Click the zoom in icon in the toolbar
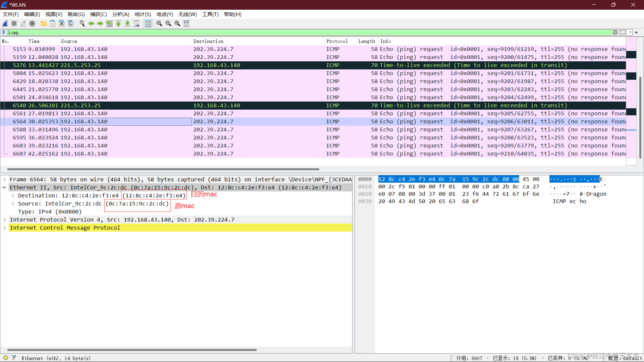The height and width of the screenshot is (362, 644). click(x=159, y=23)
